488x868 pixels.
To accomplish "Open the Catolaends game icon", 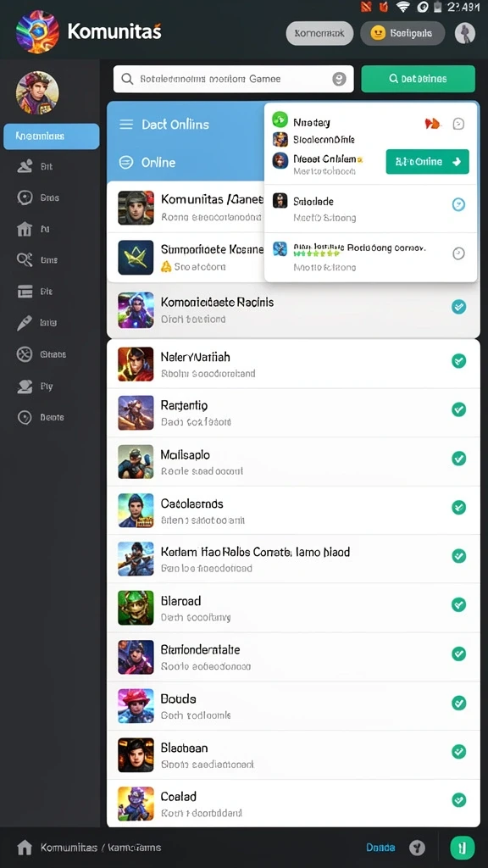I will point(136,510).
